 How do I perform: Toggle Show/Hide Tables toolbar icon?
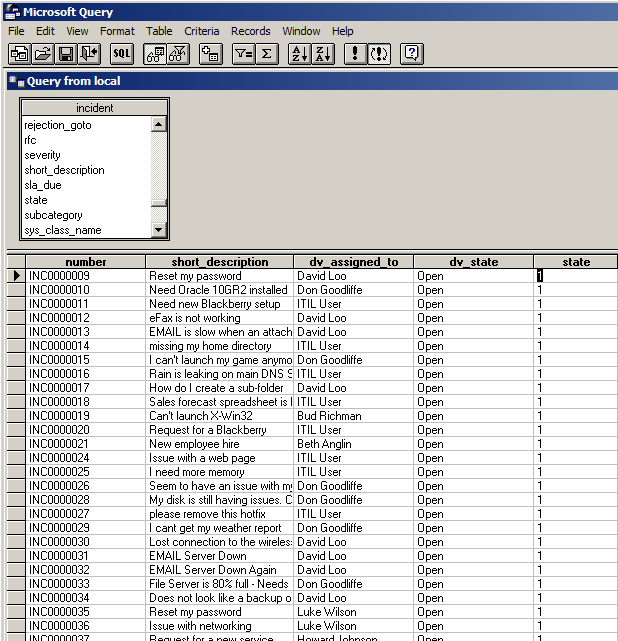point(155,54)
